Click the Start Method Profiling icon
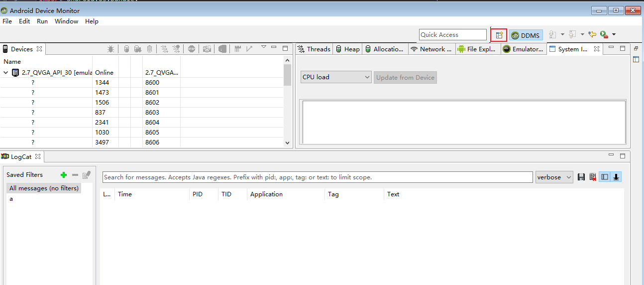644x285 pixels. pyautogui.click(x=176, y=49)
